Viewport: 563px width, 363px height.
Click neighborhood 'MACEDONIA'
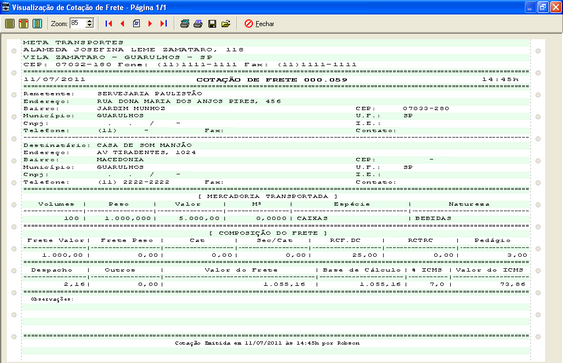[x=120, y=160]
